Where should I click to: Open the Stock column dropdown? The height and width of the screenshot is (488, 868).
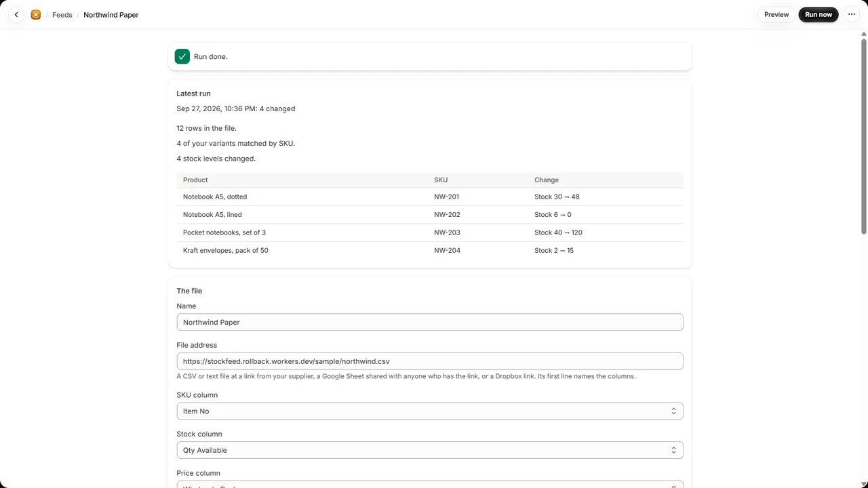[430, 450]
